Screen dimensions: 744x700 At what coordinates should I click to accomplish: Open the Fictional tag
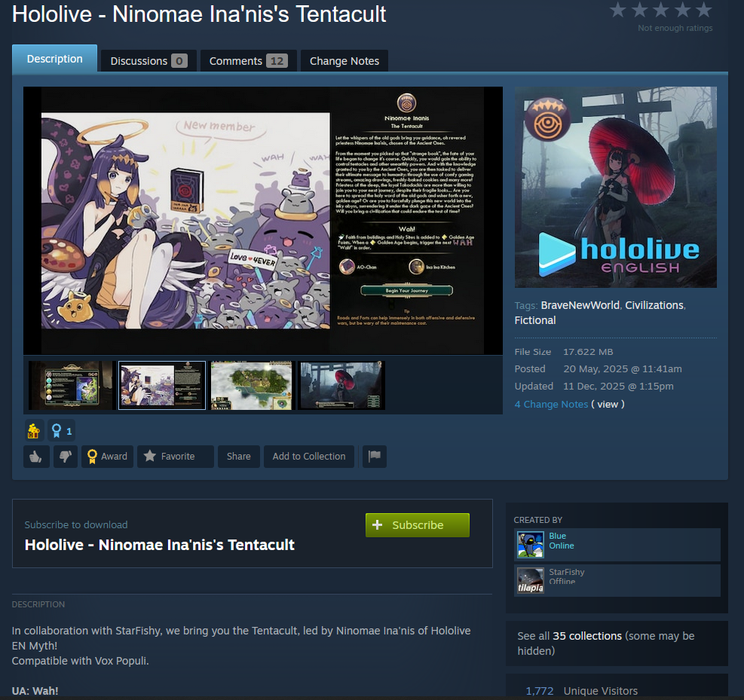click(x=534, y=320)
